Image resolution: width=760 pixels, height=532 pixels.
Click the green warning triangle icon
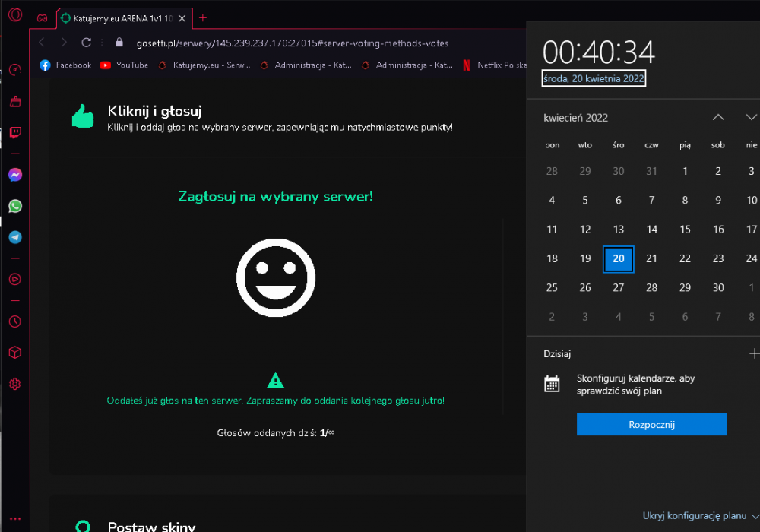pyautogui.click(x=275, y=380)
